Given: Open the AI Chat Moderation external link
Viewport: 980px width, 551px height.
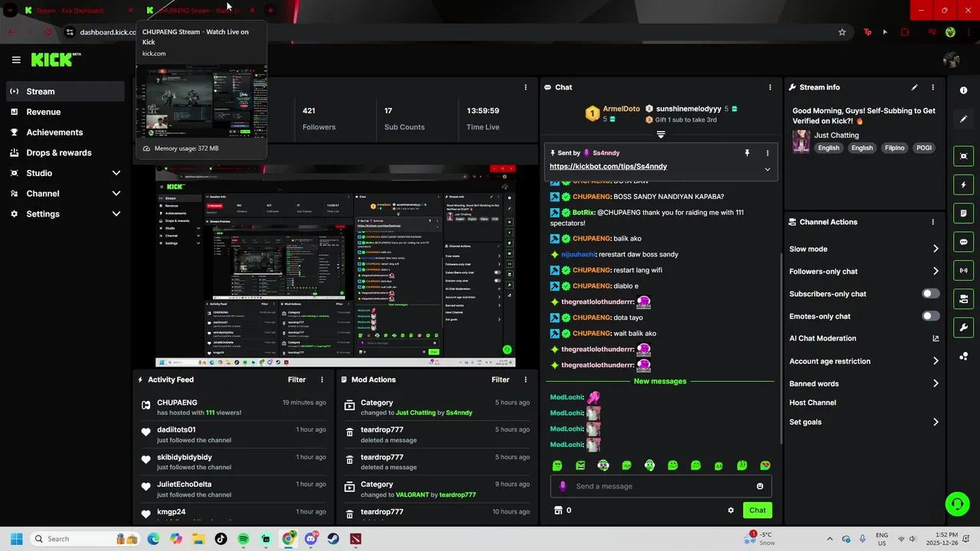Looking at the screenshot, I should (x=936, y=338).
